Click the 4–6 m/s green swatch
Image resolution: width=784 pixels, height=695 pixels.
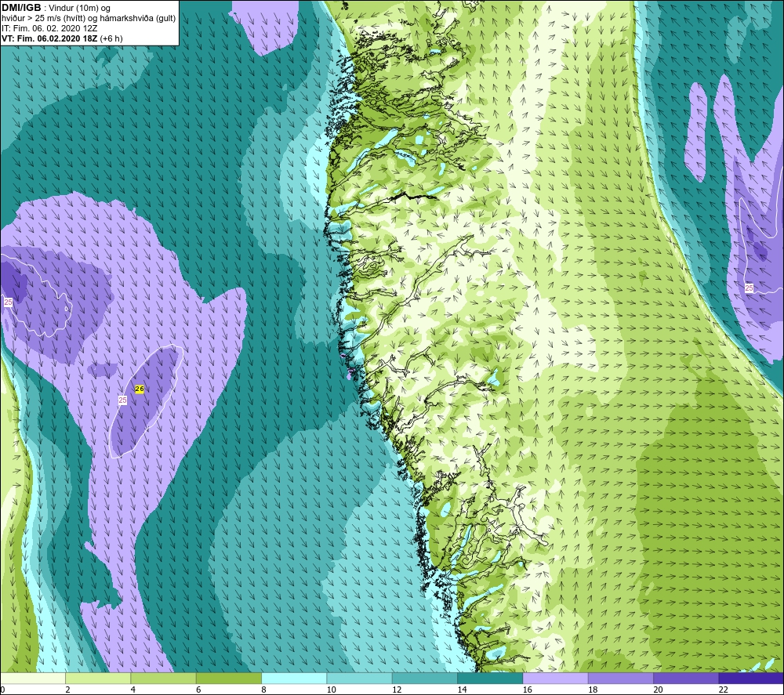coord(164,678)
